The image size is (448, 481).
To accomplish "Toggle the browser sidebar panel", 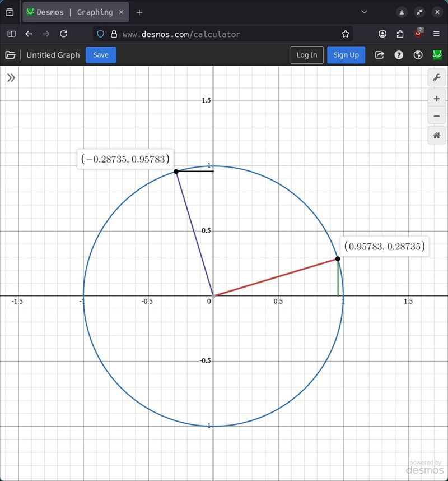I will click(x=11, y=34).
